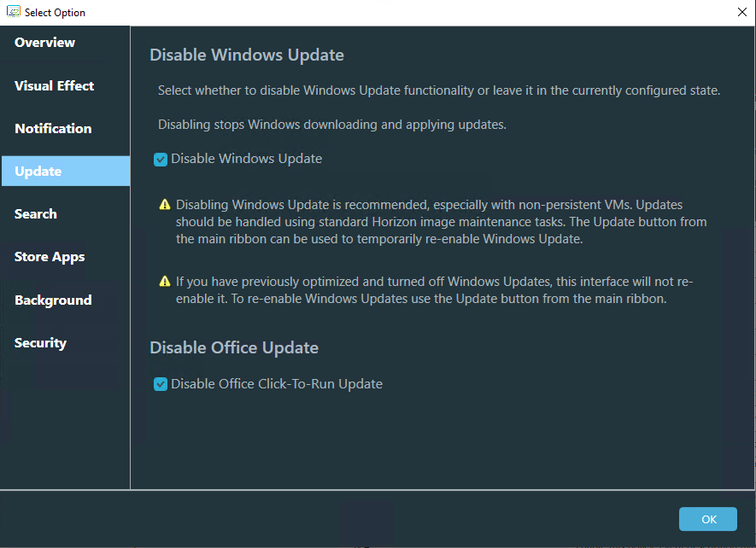
Task: Click warning icon beside non-persistent VMs note
Action: (165, 205)
